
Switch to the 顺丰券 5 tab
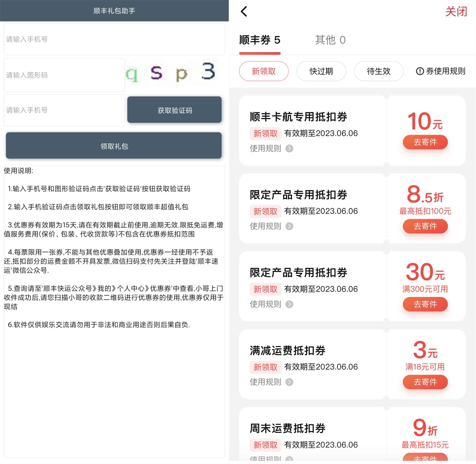coord(260,40)
